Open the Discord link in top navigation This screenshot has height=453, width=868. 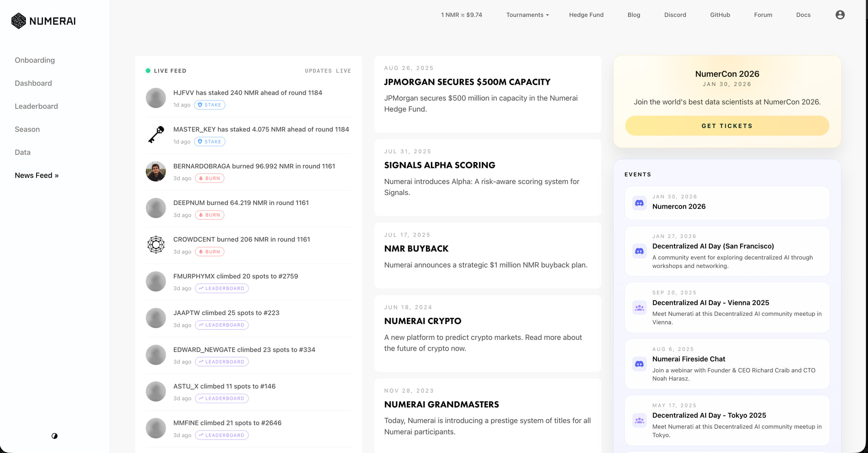point(675,15)
